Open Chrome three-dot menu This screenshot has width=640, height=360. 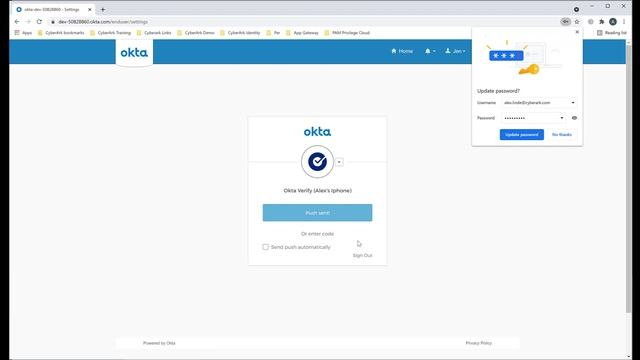point(624,22)
